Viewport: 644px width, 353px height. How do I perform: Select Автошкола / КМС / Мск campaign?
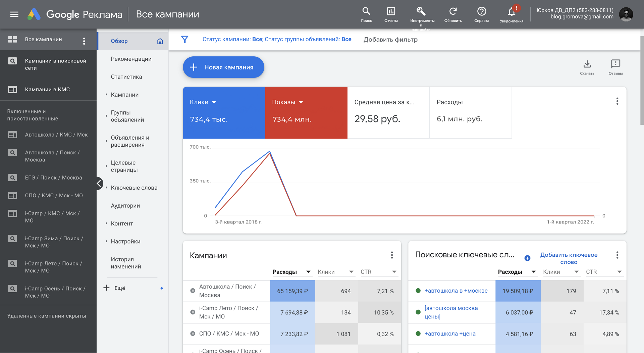click(48, 135)
